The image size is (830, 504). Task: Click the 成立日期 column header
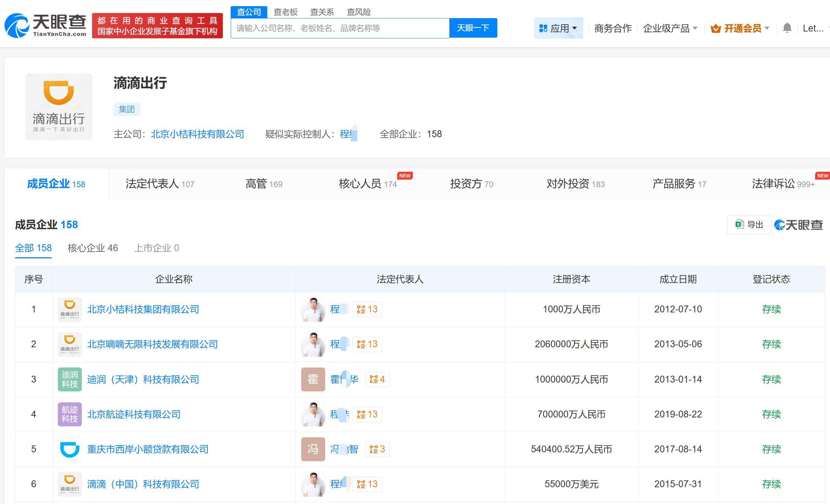click(x=678, y=279)
